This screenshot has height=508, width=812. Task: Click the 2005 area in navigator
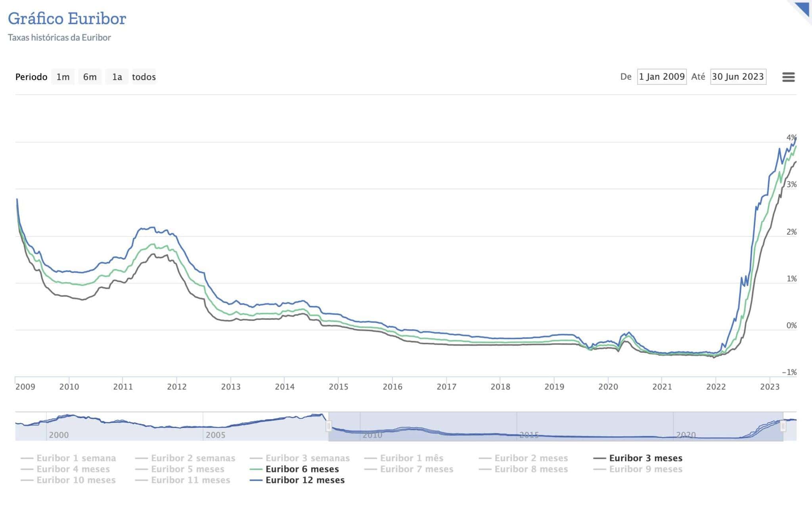[215, 434]
